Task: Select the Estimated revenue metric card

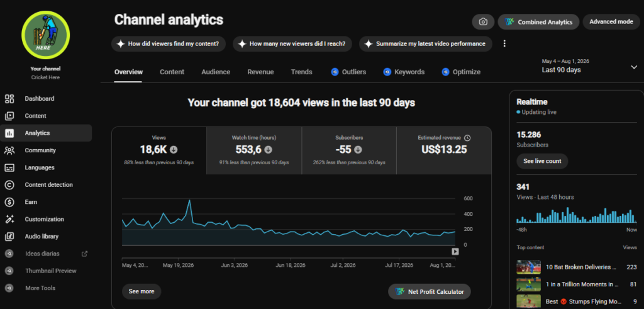Action: (x=444, y=150)
